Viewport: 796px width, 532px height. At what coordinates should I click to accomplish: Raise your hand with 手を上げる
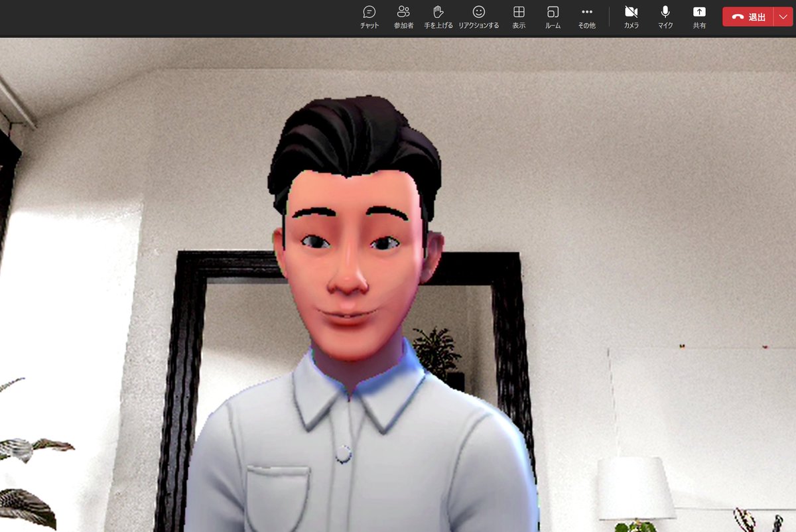[438, 17]
